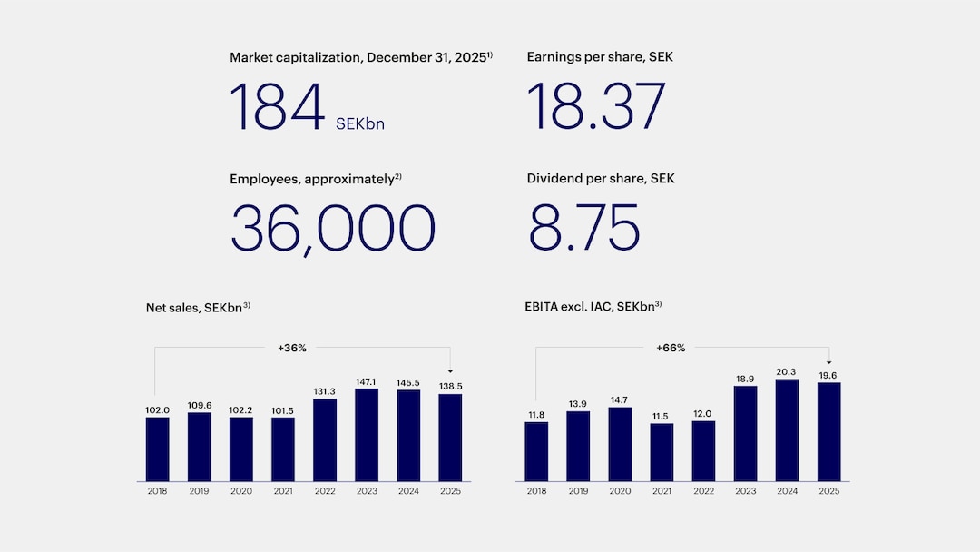980x552 pixels.
Task: Select the EBITA 2025 bar
Action: click(828, 431)
